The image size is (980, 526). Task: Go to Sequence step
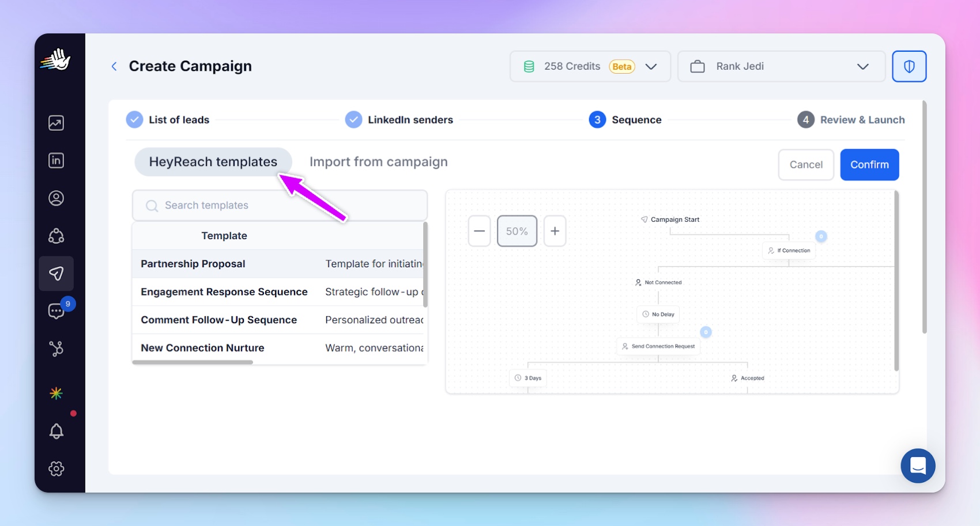point(625,120)
